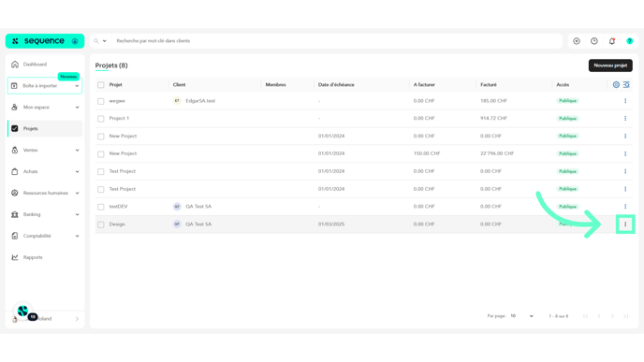The image size is (644, 362).
Task: Go to Dashboard in sidebar
Action: click(35, 64)
